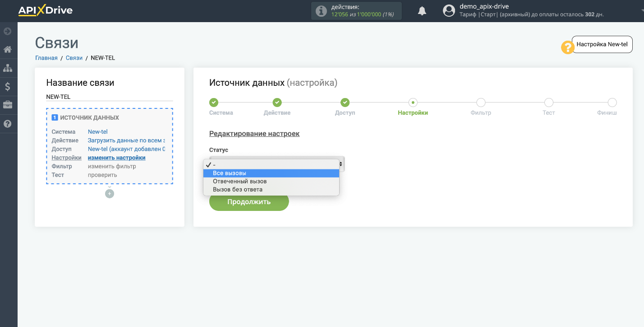The image size is (644, 327).
Task: Click the Настройки current step circle
Action: [x=413, y=103]
